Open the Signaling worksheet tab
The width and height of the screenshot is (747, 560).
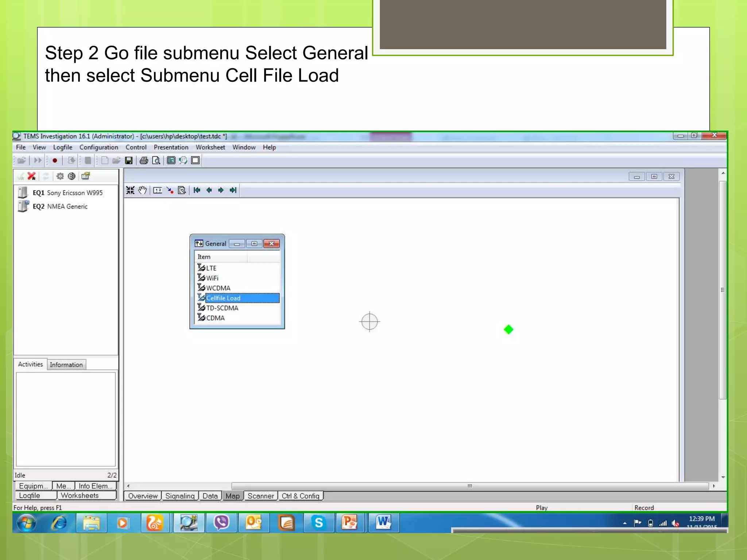pyautogui.click(x=180, y=496)
